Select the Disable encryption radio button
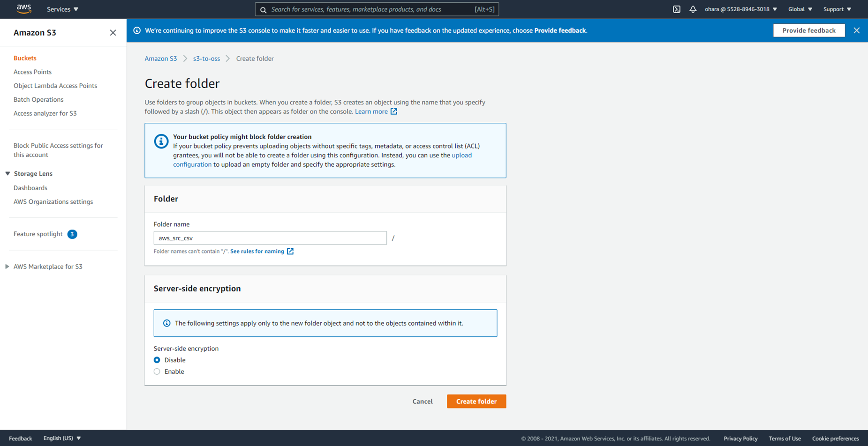 coord(157,360)
